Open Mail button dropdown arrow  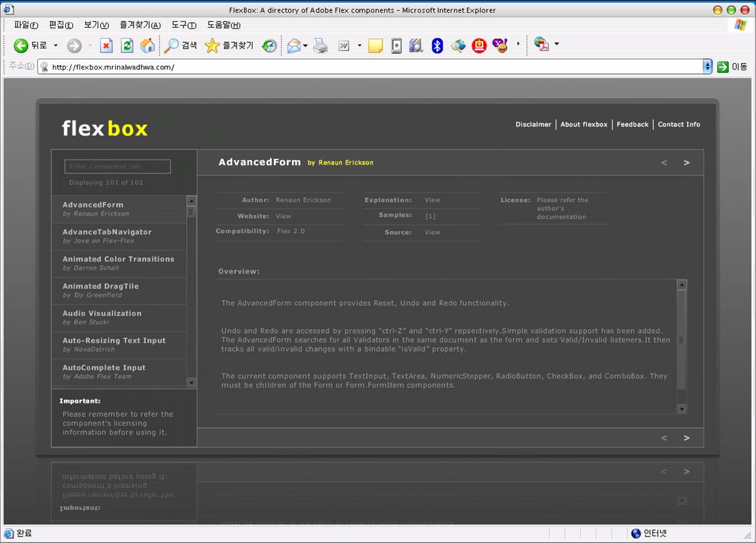click(305, 46)
